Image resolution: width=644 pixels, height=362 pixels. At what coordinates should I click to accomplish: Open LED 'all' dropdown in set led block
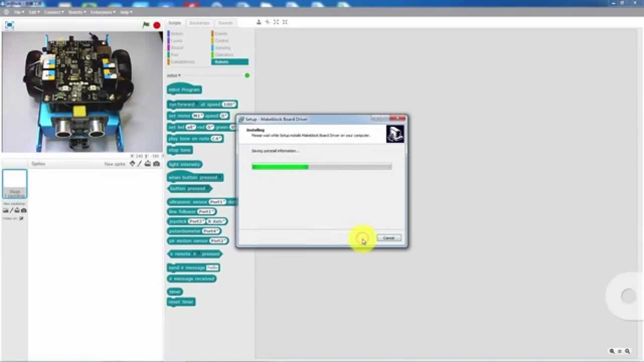pyautogui.click(x=191, y=128)
